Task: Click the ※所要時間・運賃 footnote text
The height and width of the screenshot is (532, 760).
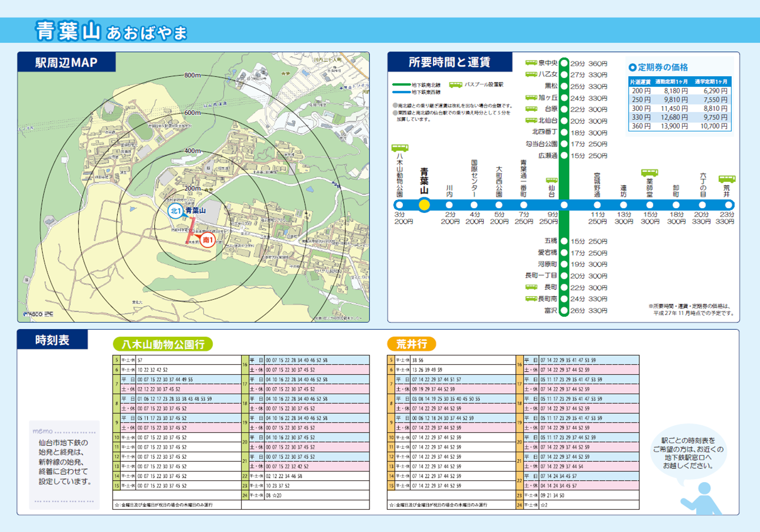Action: point(691,310)
